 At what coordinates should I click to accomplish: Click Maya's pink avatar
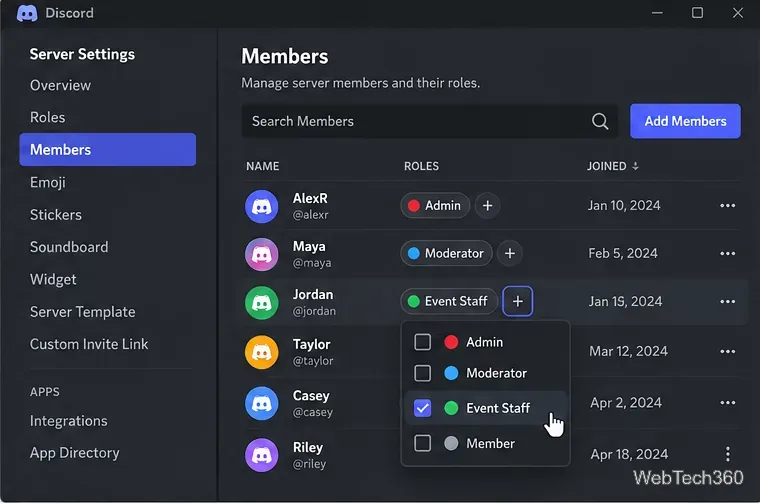point(262,254)
